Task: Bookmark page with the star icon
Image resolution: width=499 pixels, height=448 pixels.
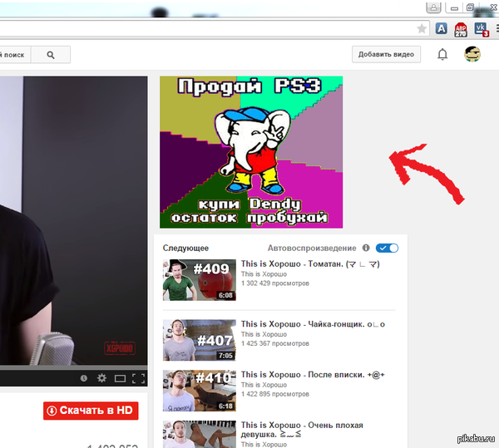Action: (x=422, y=28)
